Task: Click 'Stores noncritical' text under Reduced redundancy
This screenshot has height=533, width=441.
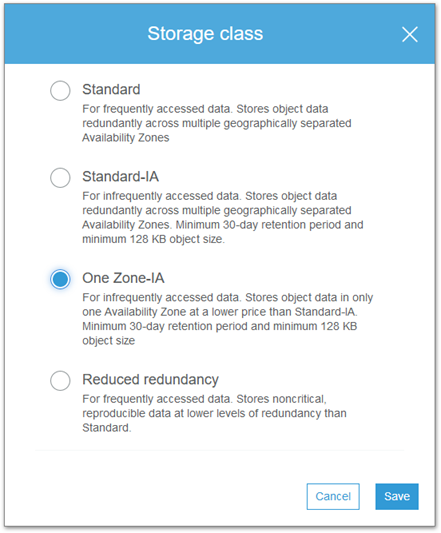Action: [281, 399]
